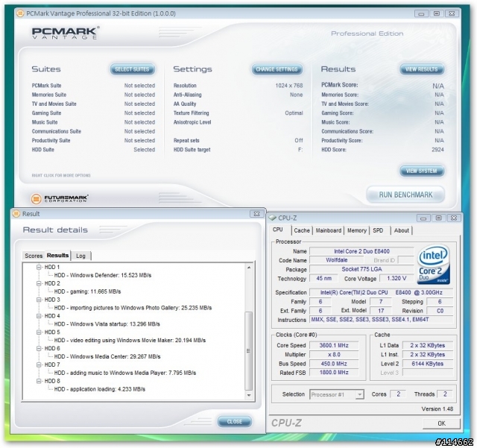Click the View Results button
This screenshot has height=448, width=477.
point(422,69)
